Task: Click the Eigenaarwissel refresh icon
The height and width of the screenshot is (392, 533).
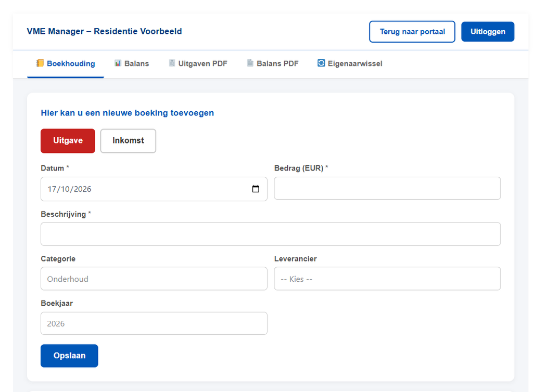Action: click(x=321, y=63)
